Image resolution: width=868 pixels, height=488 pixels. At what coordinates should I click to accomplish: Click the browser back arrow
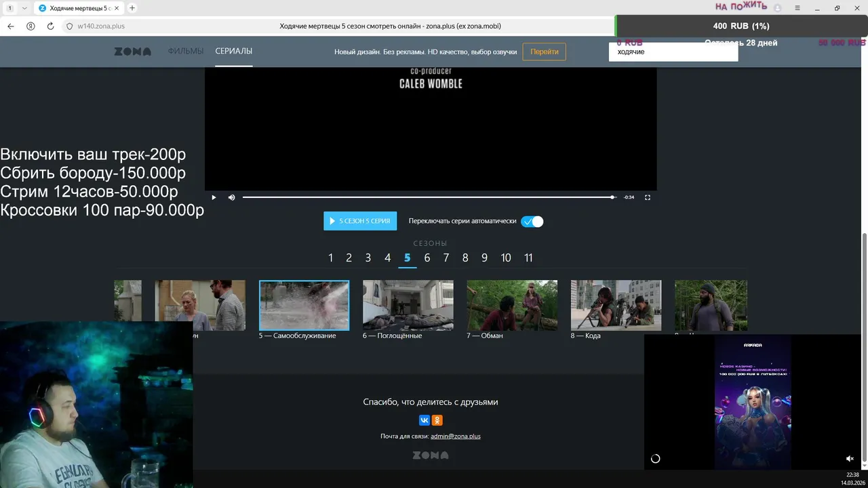tap(10, 26)
